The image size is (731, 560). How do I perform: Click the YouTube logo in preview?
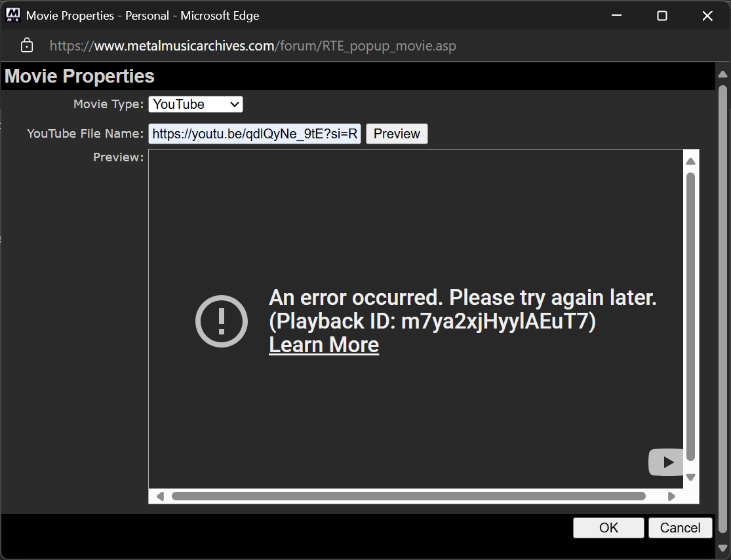click(665, 462)
